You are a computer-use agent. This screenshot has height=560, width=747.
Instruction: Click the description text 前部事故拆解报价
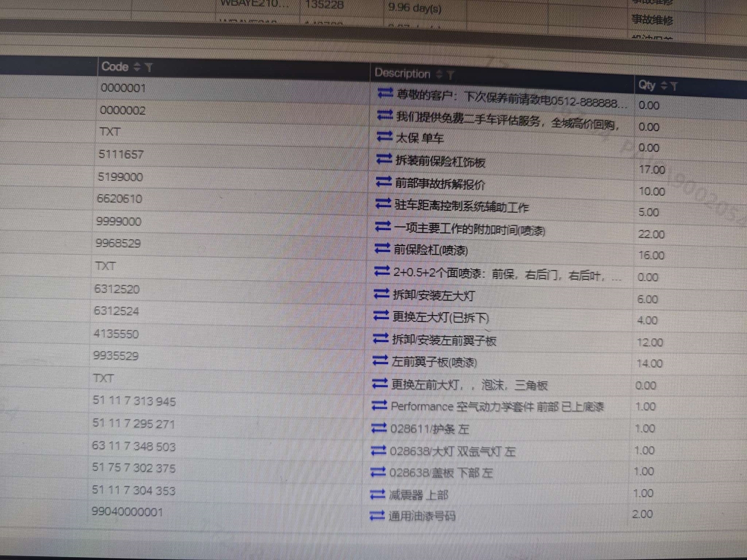(x=440, y=184)
